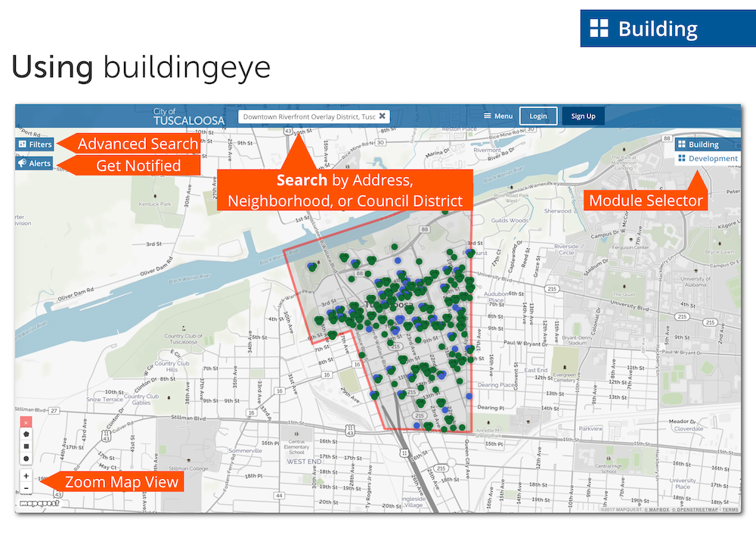Zoom in with the plus button
The width and height of the screenshot is (756, 541).
pos(26,476)
